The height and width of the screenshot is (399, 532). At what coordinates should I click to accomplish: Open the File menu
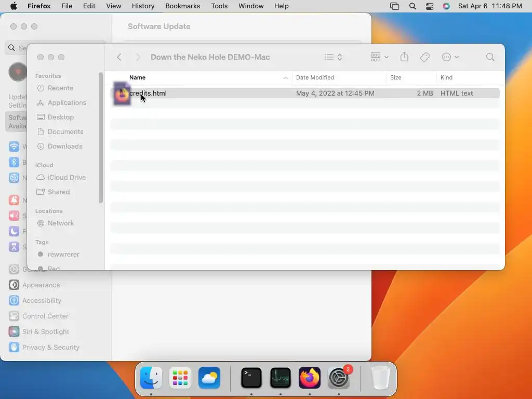[x=67, y=6]
